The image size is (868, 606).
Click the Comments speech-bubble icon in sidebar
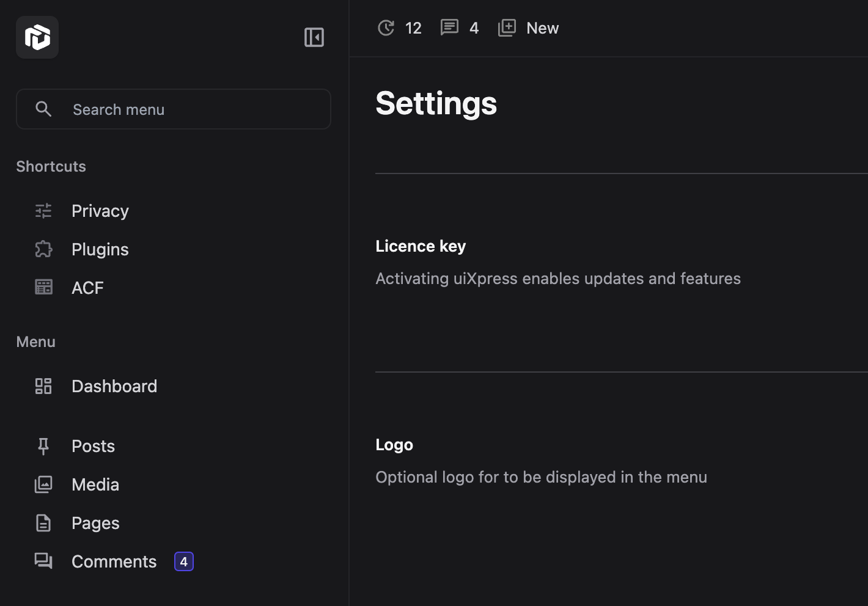pos(43,561)
